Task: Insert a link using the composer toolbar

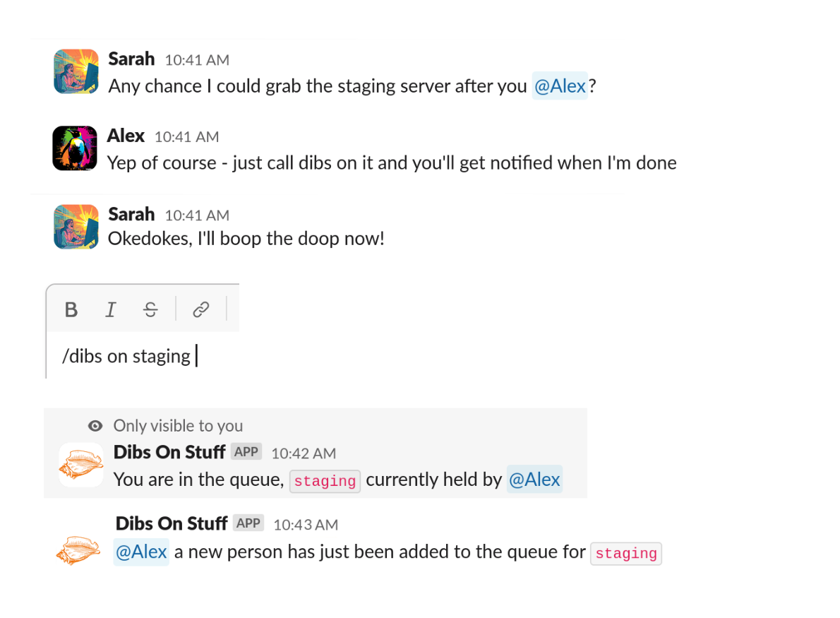Action: pyautogui.click(x=201, y=309)
